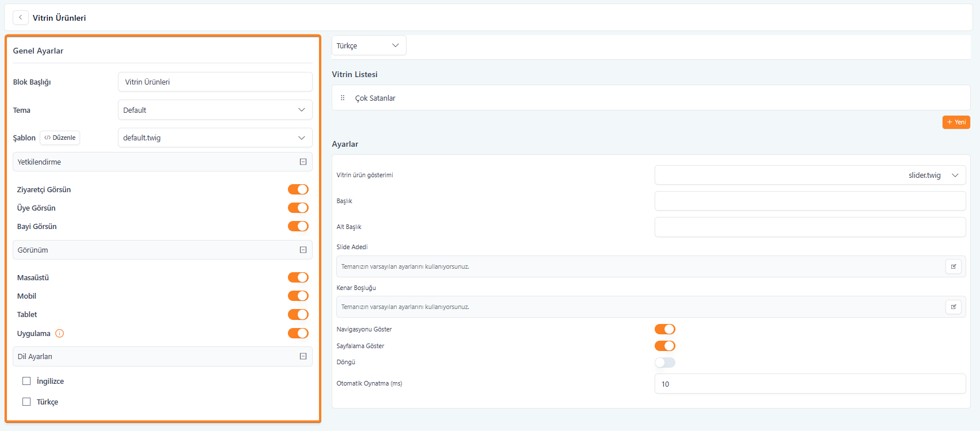Toggle the Bayi Görsün switch

coord(298,226)
